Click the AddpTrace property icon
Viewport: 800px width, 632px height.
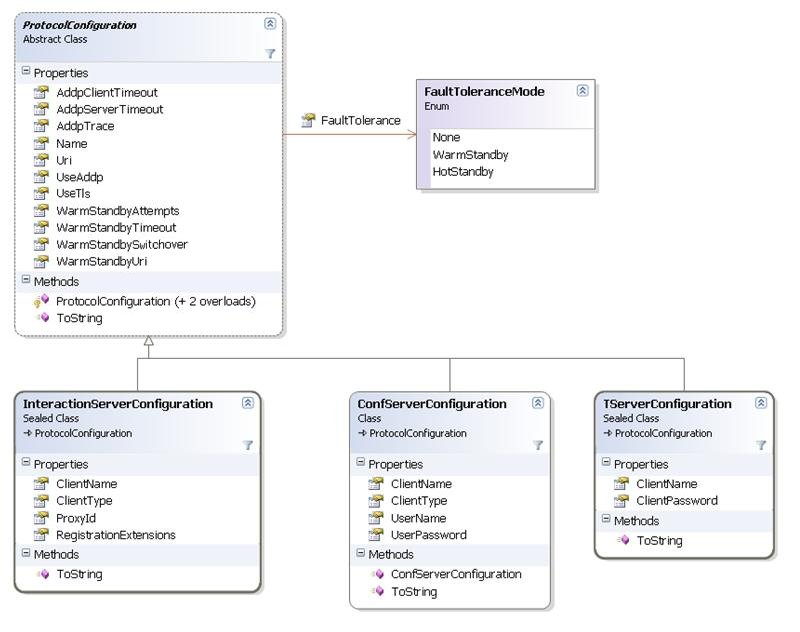[x=41, y=126]
